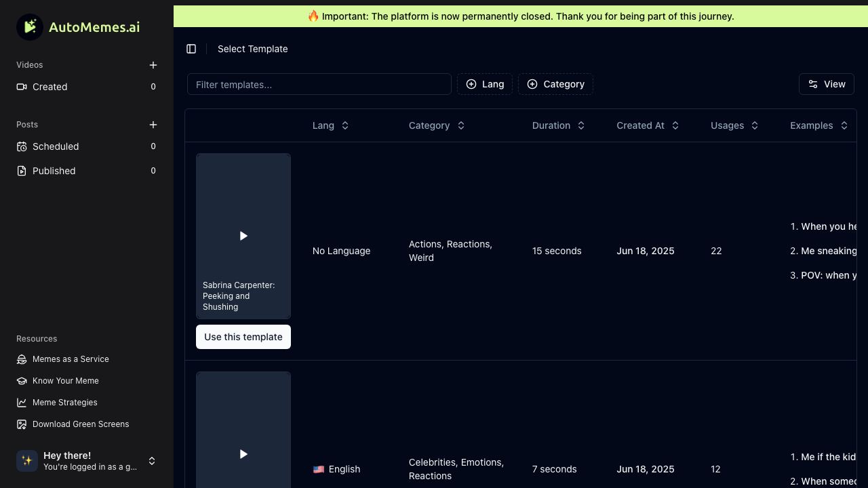The image size is (868, 488).
Task: Sort table by Duration column
Action: [x=559, y=125]
